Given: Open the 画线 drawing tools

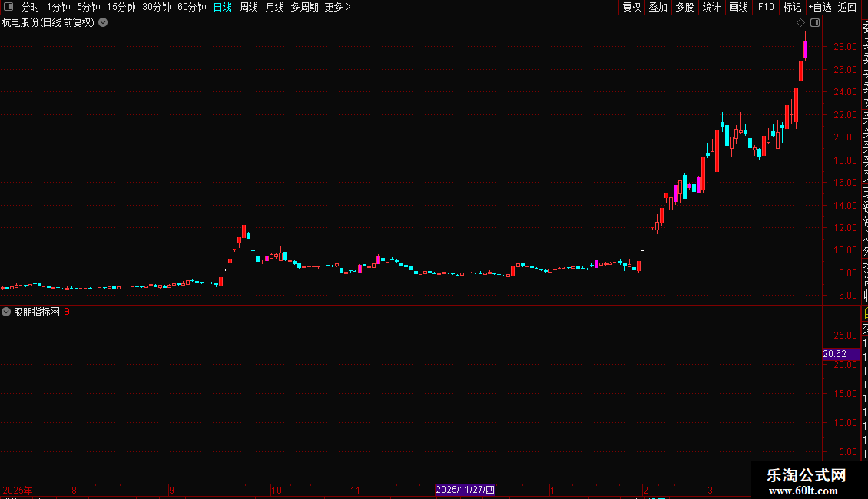Looking at the screenshot, I should [x=738, y=7].
